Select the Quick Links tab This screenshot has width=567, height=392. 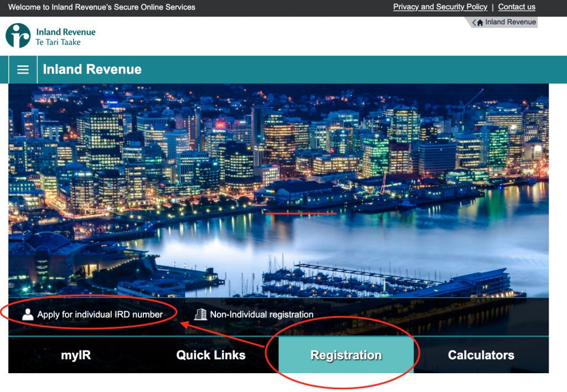211,355
